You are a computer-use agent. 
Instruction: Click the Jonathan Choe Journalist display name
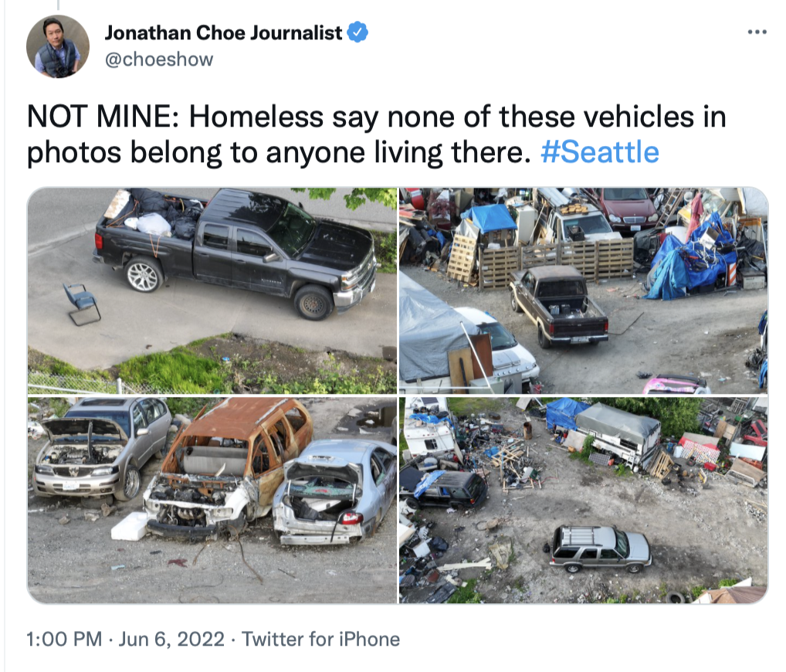pos(223,32)
